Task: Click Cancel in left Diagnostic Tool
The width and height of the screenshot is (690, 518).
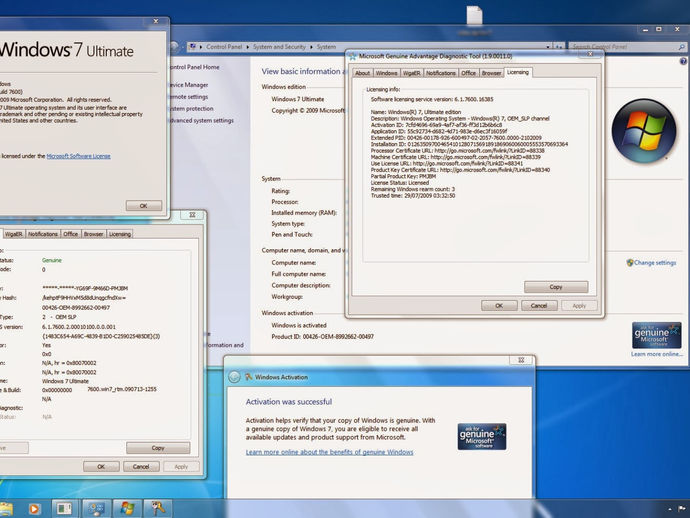Action: click(141, 467)
